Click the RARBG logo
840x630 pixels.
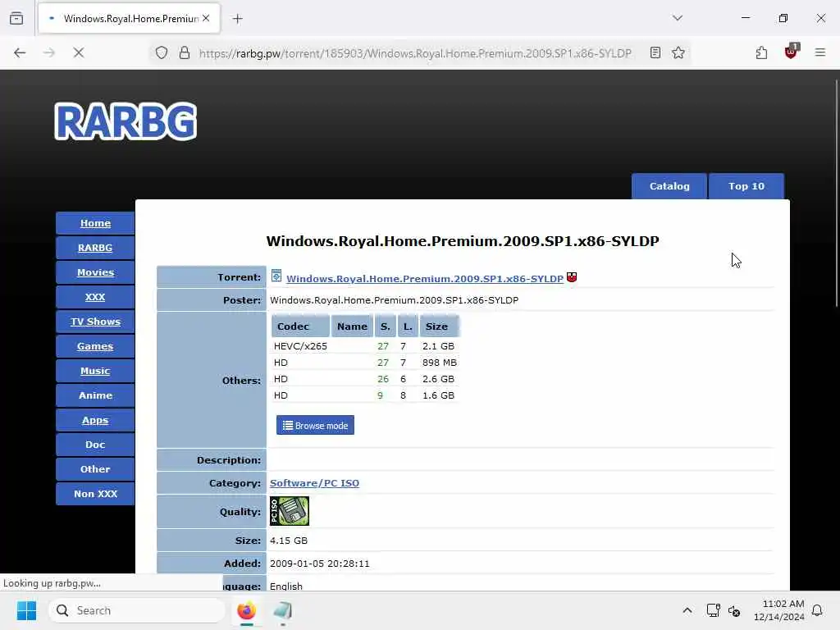click(x=126, y=121)
